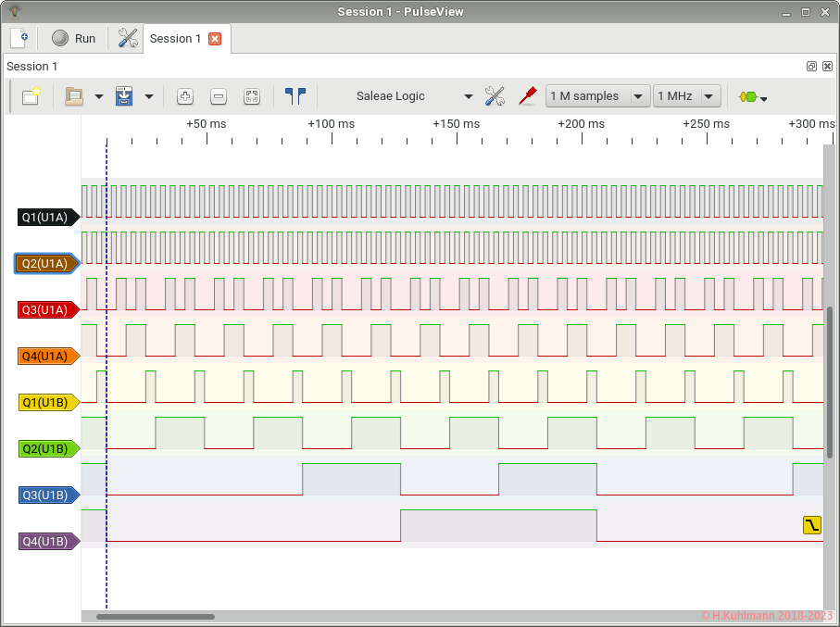The width and height of the screenshot is (840, 627).
Task: Open the add protocol decoder menu
Action: [752, 96]
